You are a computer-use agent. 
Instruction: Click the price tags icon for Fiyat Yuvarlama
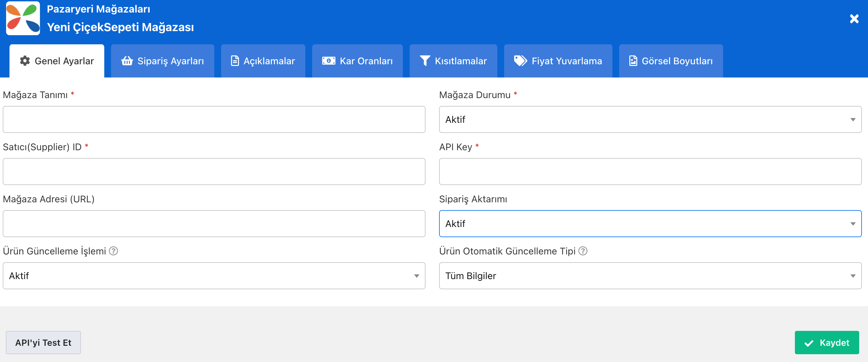tap(520, 61)
